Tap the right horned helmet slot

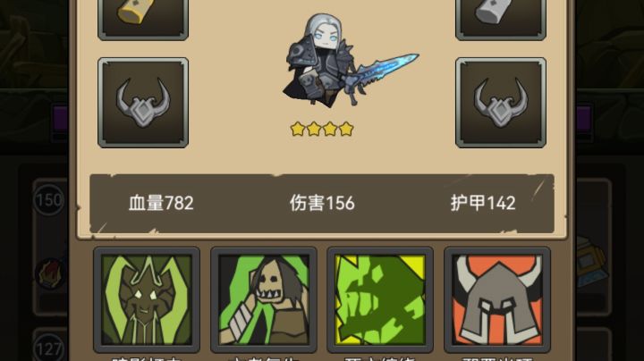[x=501, y=103]
